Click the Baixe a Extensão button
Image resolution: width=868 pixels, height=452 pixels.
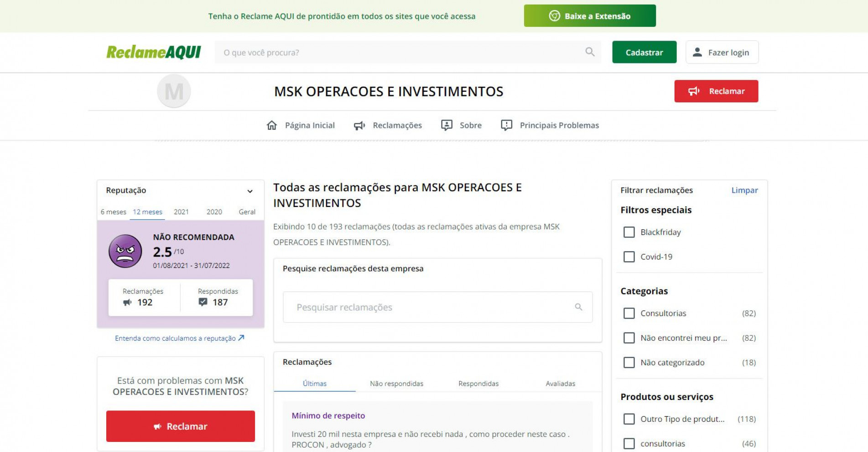pyautogui.click(x=590, y=15)
